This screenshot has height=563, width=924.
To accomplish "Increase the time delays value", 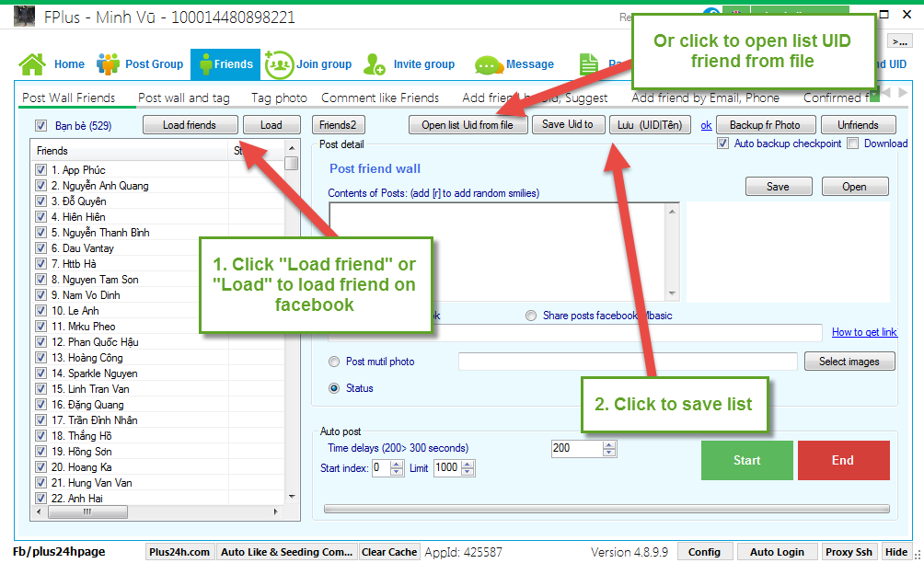I will [609, 444].
